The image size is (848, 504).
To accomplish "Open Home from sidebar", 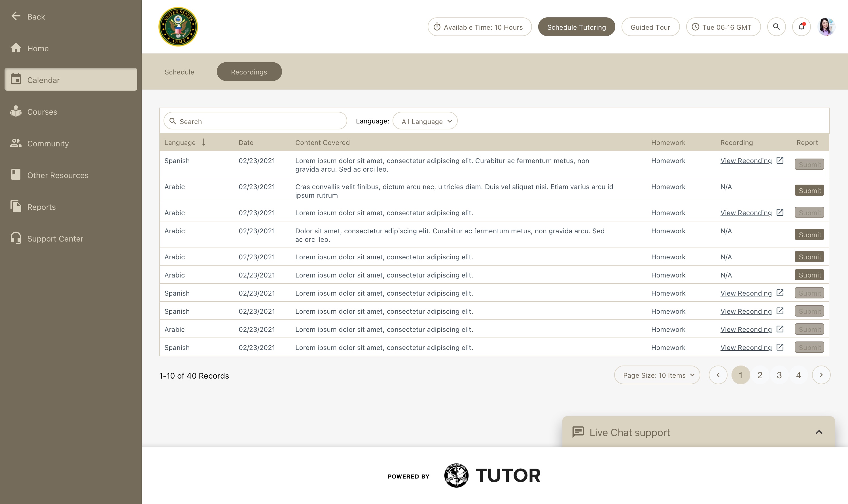I will tap(71, 48).
